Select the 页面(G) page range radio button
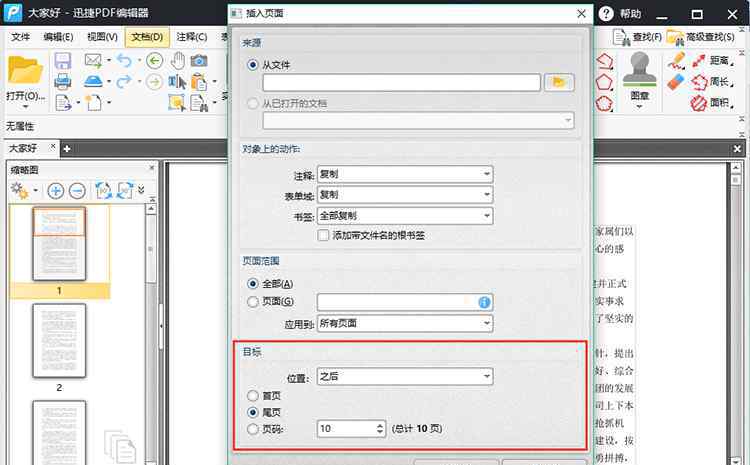This screenshot has height=465, width=750. 252,302
